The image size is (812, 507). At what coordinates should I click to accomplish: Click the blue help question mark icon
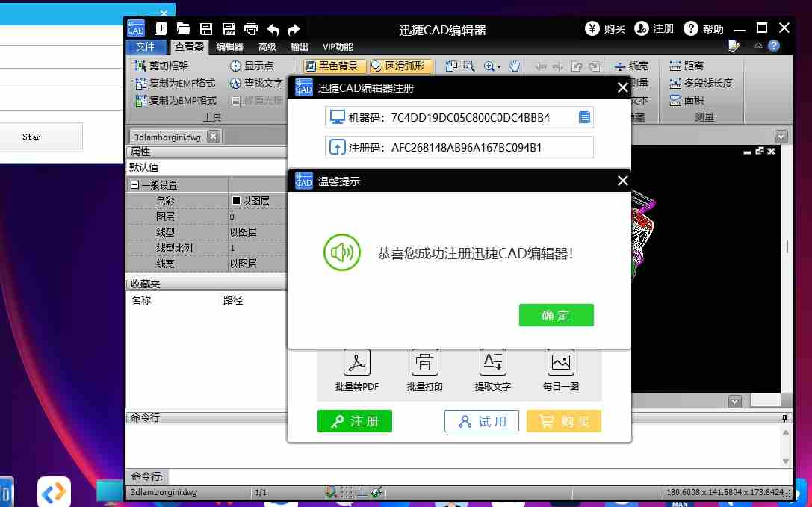click(774, 46)
